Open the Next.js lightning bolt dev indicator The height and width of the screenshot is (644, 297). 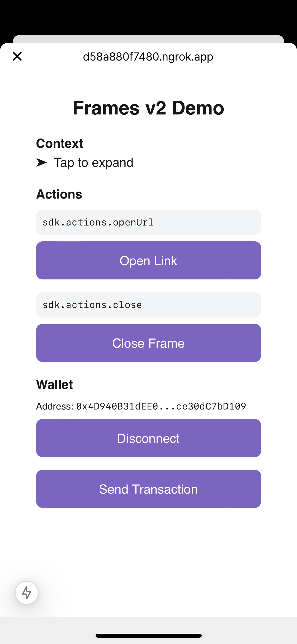[27, 592]
